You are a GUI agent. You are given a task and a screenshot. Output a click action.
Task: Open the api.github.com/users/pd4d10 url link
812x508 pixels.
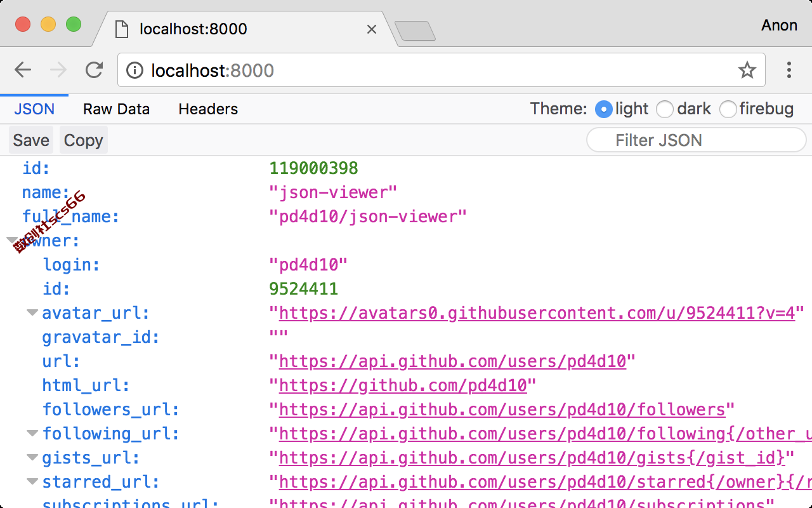pyautogui.click(x=452, y=361)
